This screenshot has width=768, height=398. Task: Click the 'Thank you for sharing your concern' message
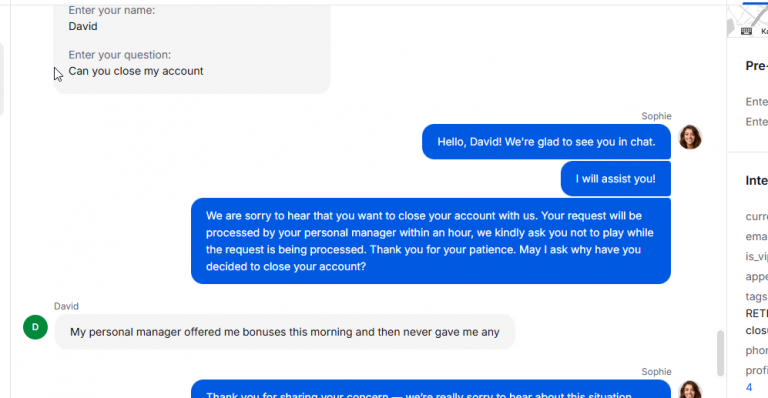[x=431, y=389]
